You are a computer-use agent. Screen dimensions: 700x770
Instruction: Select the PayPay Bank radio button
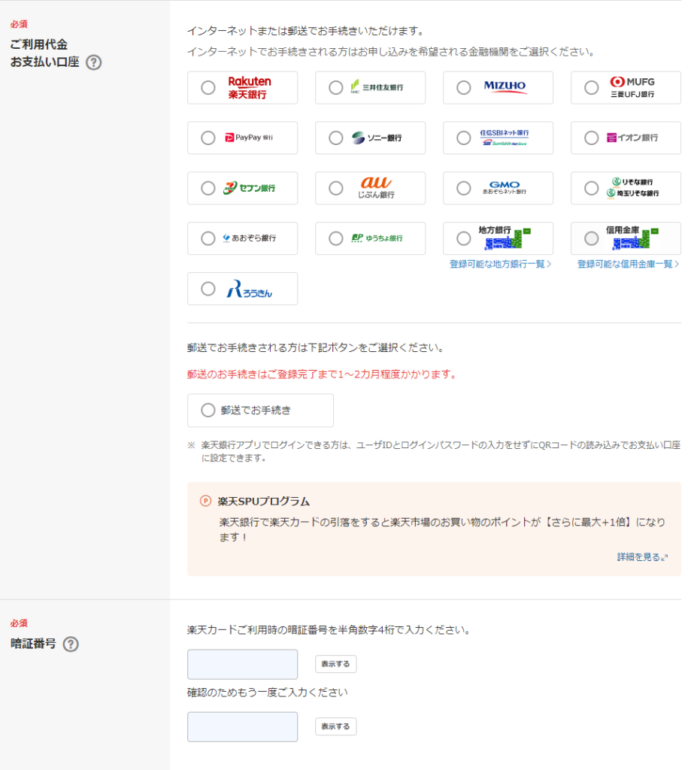(x=208, y=138)
